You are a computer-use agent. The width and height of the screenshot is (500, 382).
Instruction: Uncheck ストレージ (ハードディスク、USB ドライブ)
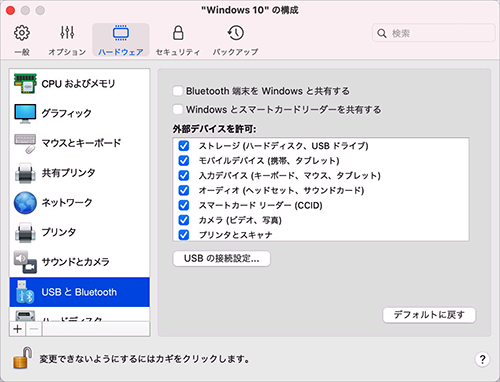coord(184,146)
